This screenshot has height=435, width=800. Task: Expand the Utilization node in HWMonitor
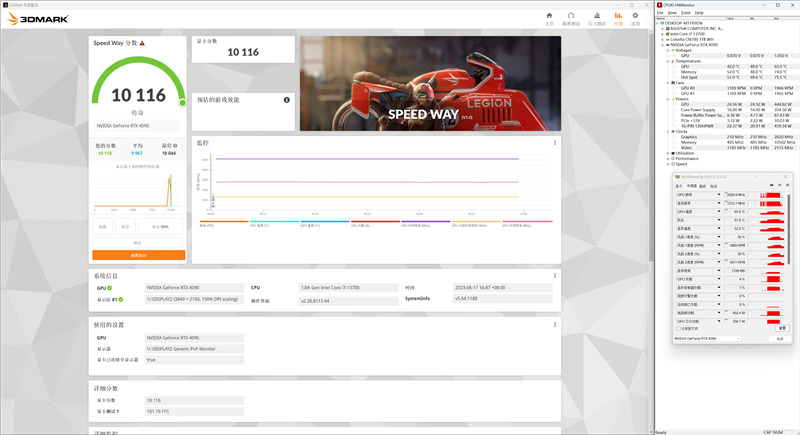point(669,153)
